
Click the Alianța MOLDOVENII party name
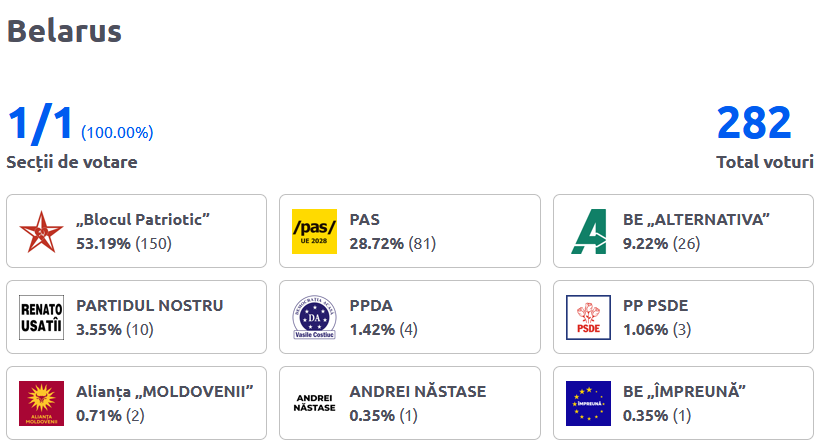165,392
